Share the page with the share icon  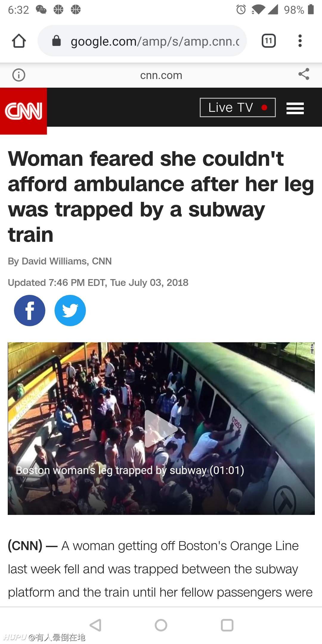point(304,74)
